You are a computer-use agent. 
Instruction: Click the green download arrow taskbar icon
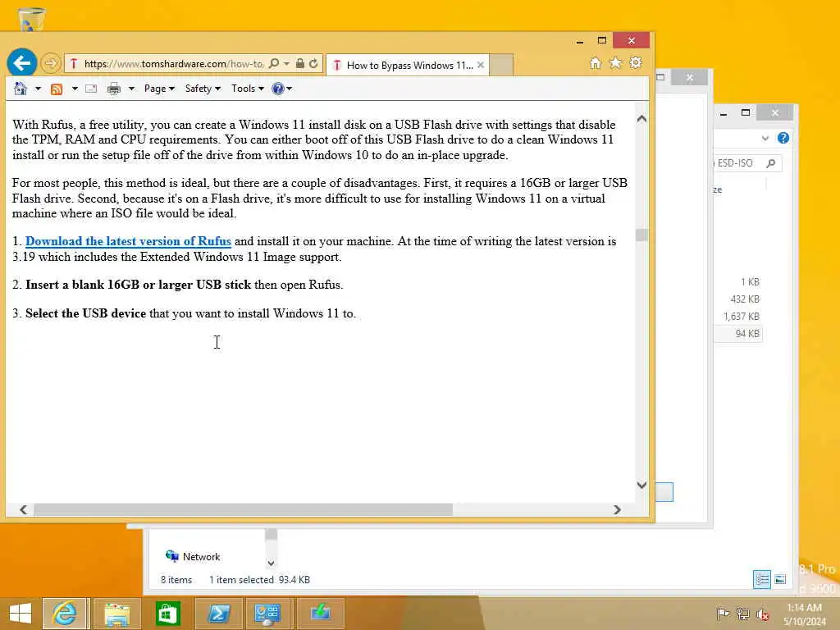coord(321,614)
